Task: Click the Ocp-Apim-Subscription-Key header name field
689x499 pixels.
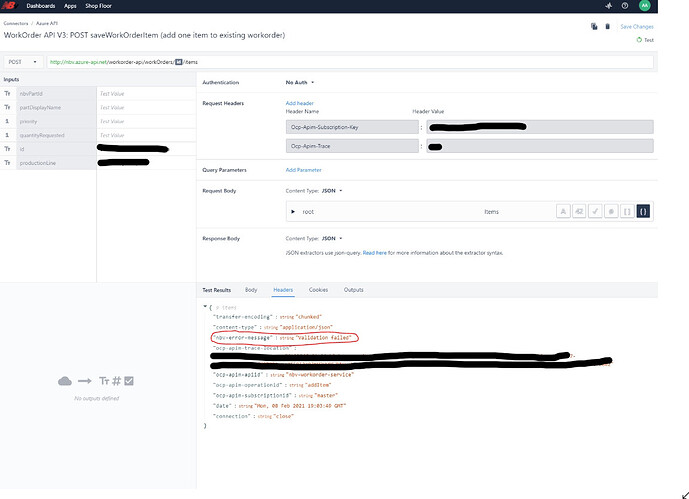Action: [x=352, y=127]
